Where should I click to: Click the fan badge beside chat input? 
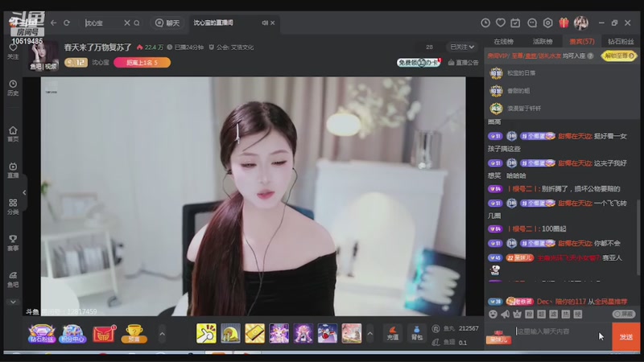pyautogui.click(x=498, y=337)
